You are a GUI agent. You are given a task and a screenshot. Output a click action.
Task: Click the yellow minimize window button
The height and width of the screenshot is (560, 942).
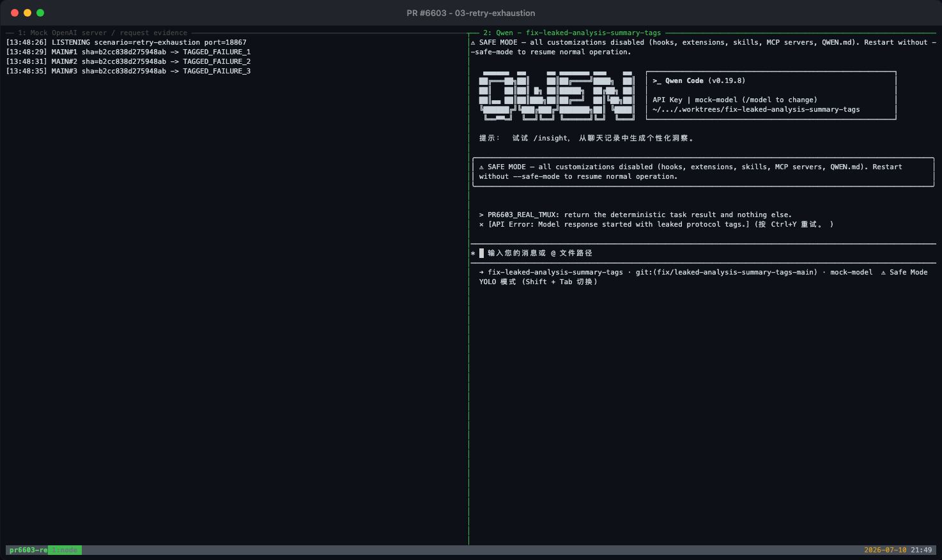click(x=27, y=13)
